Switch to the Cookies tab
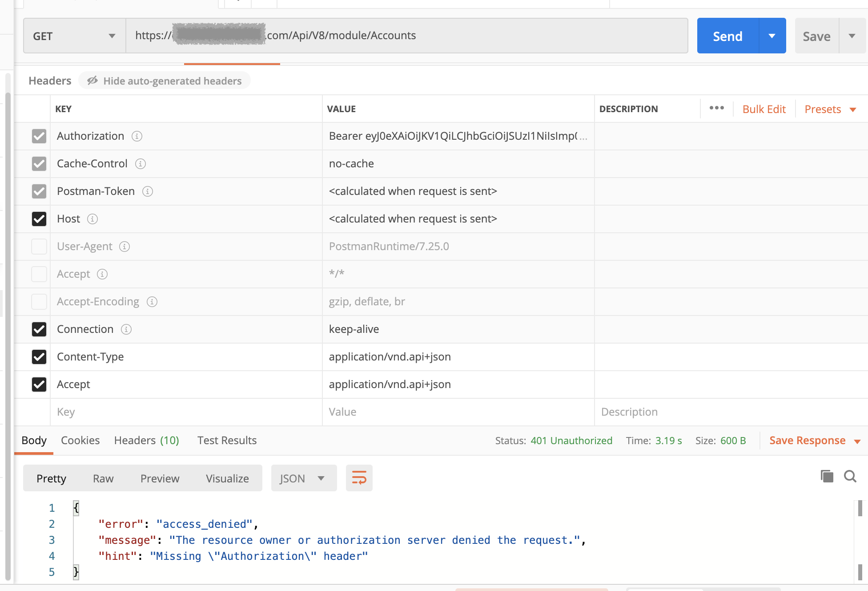Screen dimensions: 868x591 tap(80, 441)
